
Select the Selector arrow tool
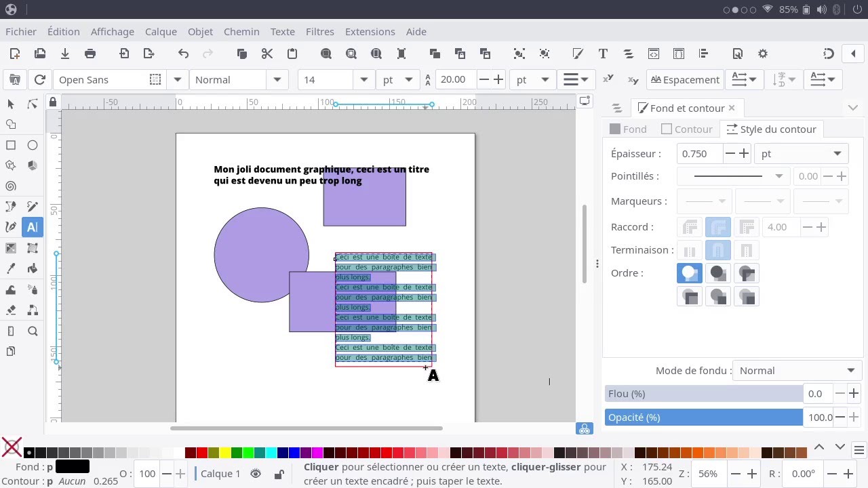(11, 104)
